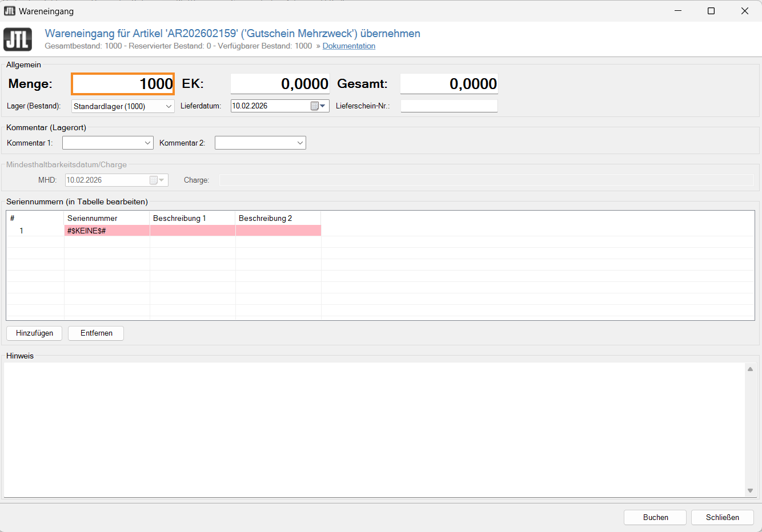Screen dimensions: 762x532
Task: Click the JTL title bar app icon
Action: tap(9, 11)
